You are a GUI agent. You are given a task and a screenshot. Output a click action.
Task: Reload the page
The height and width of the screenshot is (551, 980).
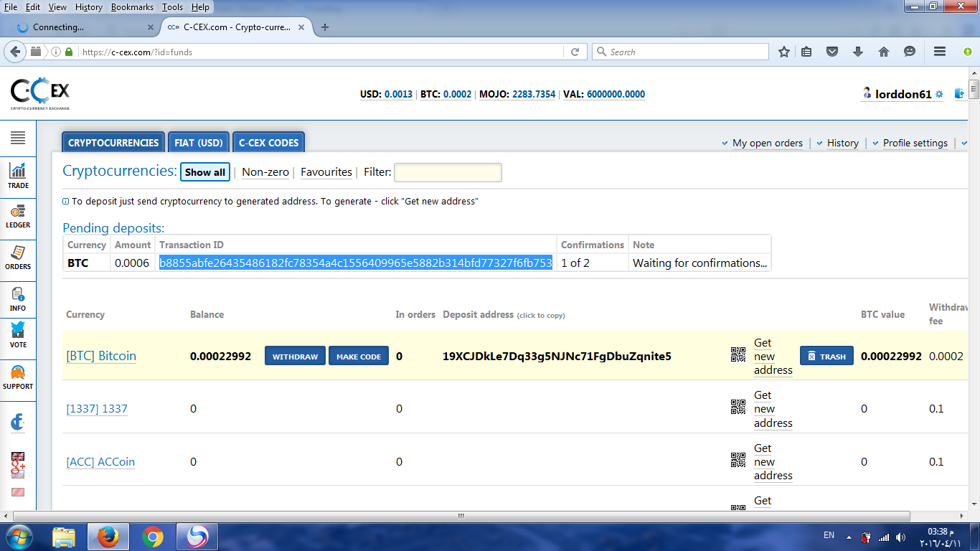click(x=575, y=52)
